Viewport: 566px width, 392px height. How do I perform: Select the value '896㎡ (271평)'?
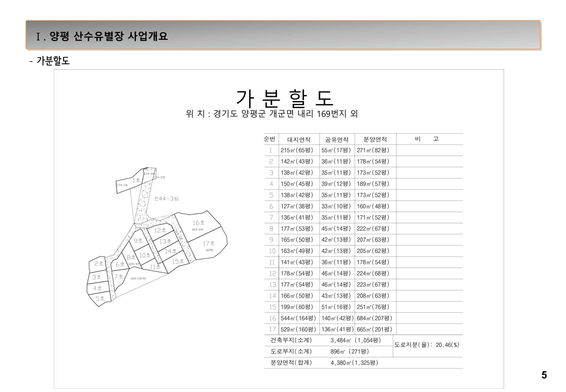click(350, 352)
